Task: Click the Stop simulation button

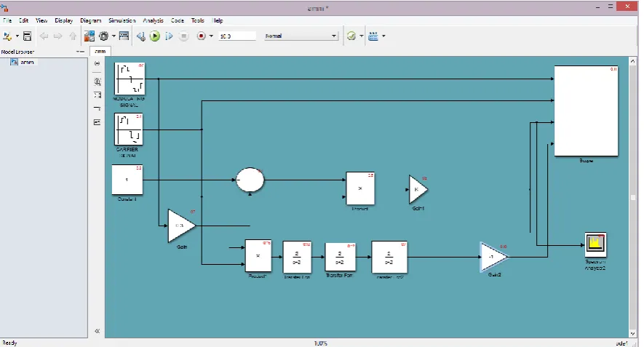Action: (x=183, y=36)
